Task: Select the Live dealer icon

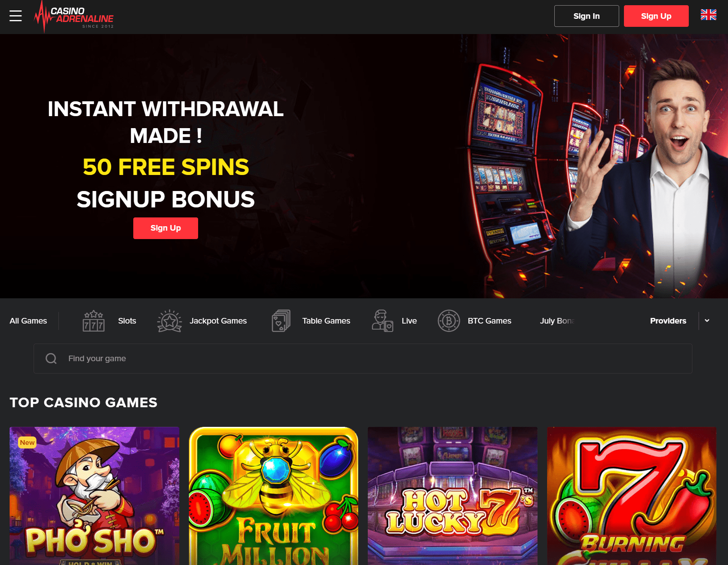Action: (x=382, y=321)
